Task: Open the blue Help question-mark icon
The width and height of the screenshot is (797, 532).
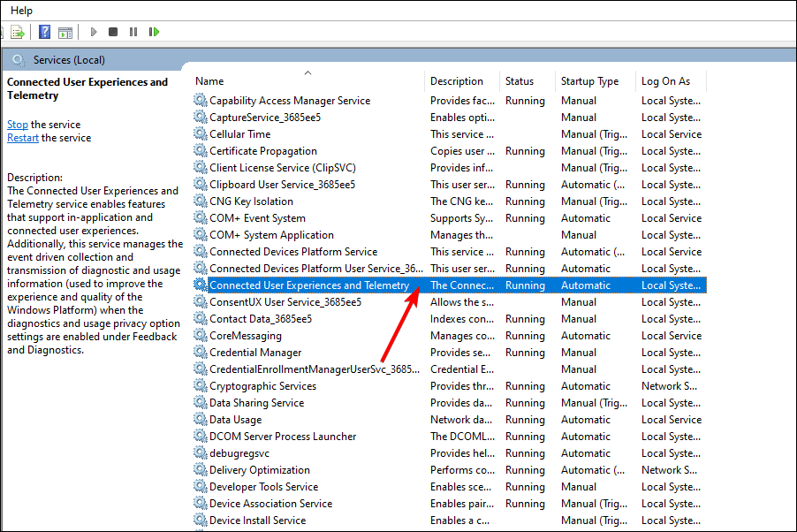Action: click(44, 32)
